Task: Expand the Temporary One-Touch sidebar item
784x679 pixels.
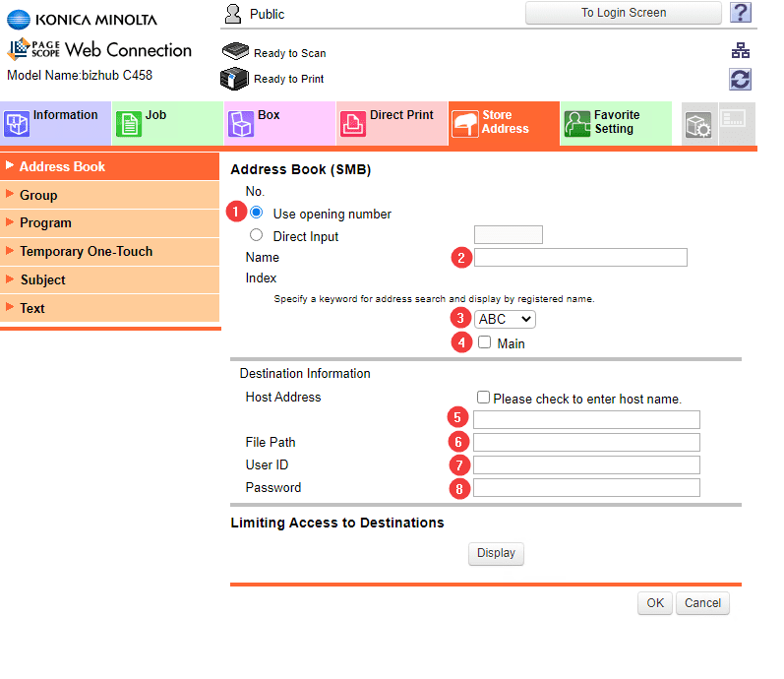Action: tap(86, 251)
